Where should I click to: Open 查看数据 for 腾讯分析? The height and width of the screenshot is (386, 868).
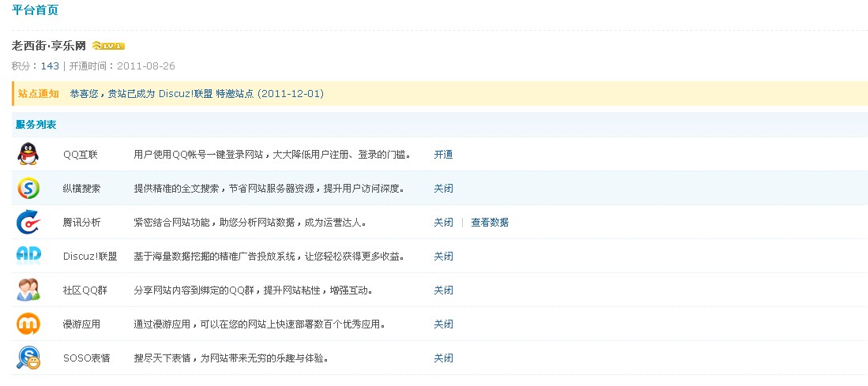point(490,223)
